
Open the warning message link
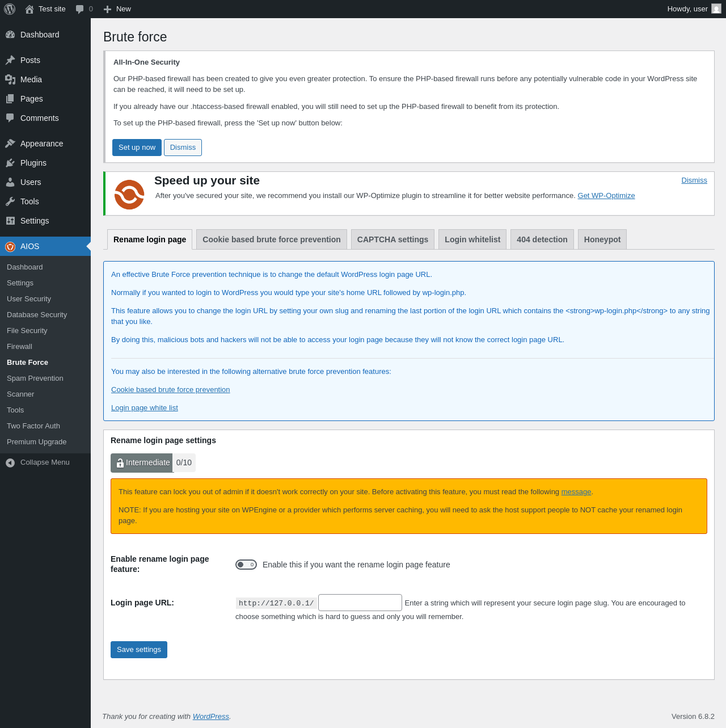(x=576, y=492)
